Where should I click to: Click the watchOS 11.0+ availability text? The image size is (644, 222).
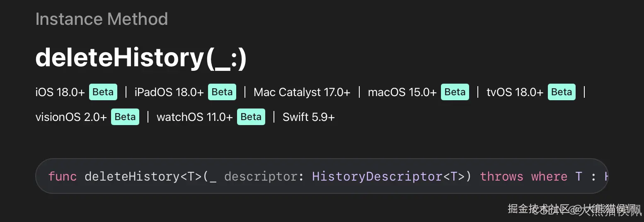(194, 117)
